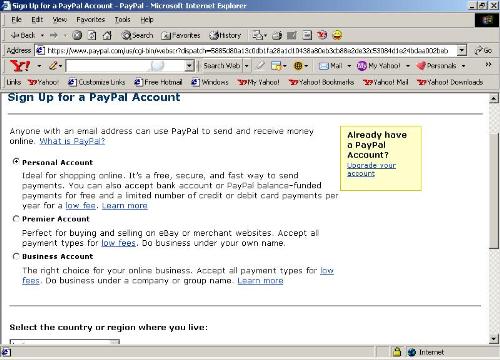Click the highlighter icon after Search Web
Screen dimensions: 500x360
pyautogui.click(x=260, y=66)
